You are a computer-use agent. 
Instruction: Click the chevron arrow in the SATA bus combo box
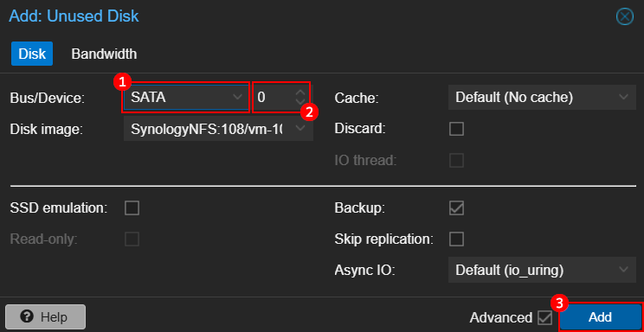point(237,97)
